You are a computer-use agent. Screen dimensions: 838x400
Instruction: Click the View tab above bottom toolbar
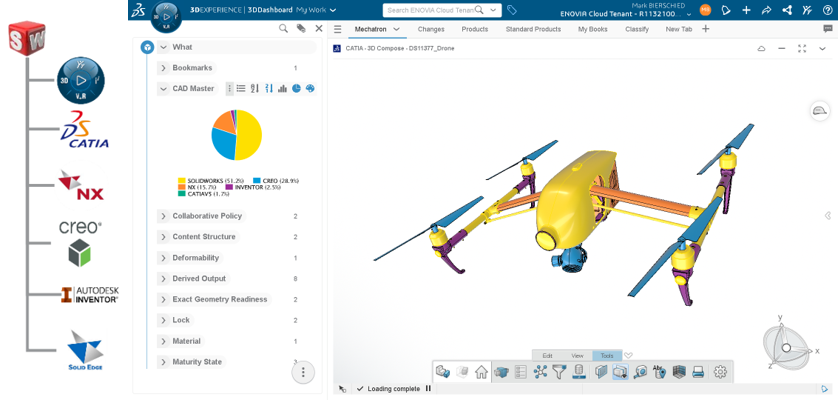coord(577,355)
